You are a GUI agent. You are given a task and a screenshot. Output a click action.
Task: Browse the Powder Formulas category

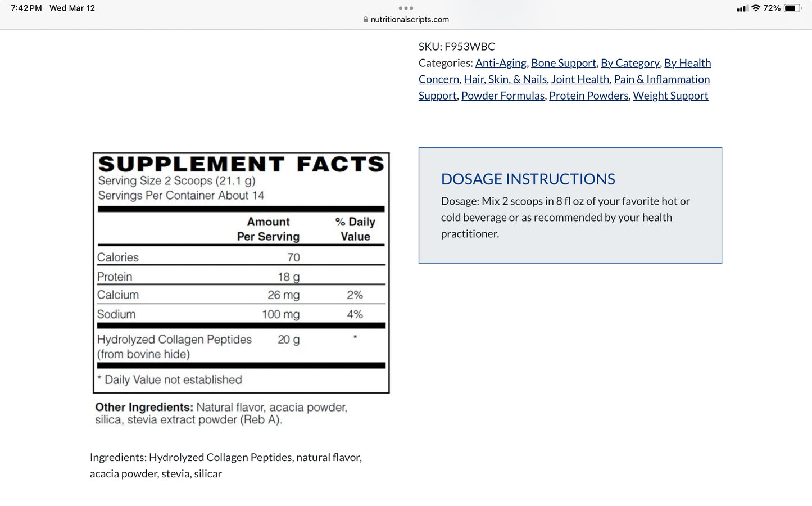[x=503, y=96]
